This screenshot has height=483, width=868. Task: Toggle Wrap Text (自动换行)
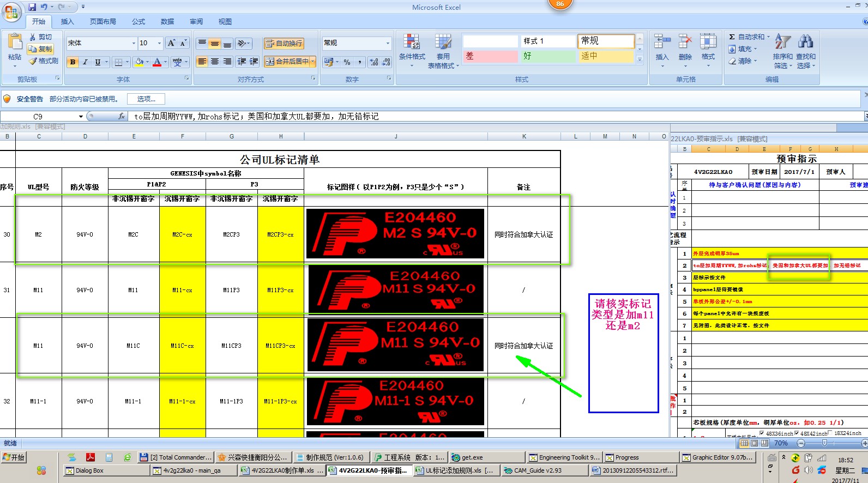tap(284, 44)
